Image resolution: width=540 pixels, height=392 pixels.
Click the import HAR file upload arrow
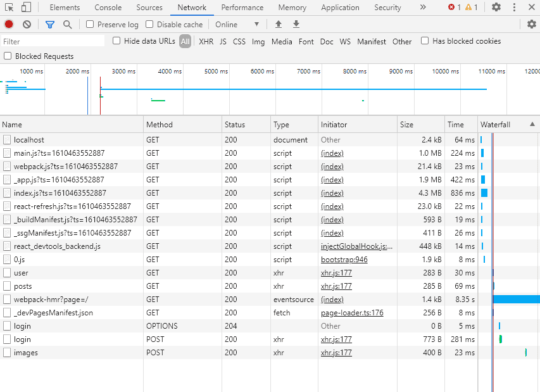tap(279, 25)
